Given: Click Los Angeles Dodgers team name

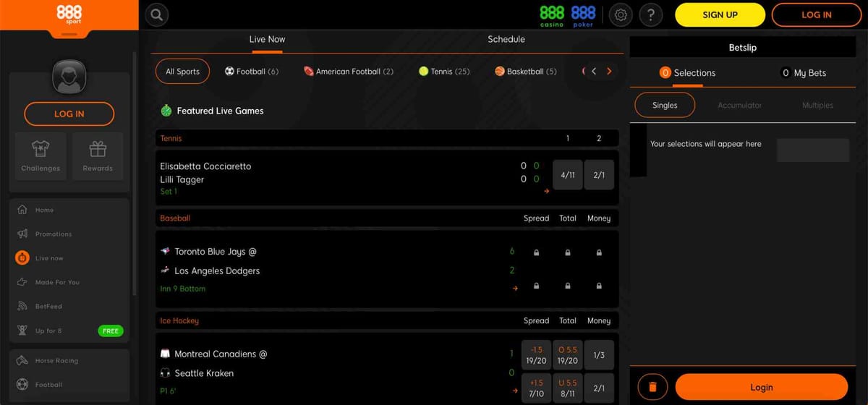Looking at the screenshot, I should click(x=217, y=270).
